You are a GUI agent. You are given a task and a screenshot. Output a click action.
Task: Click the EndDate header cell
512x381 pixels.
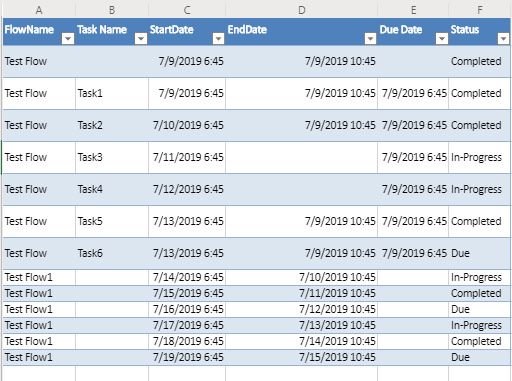pos(302,32)
